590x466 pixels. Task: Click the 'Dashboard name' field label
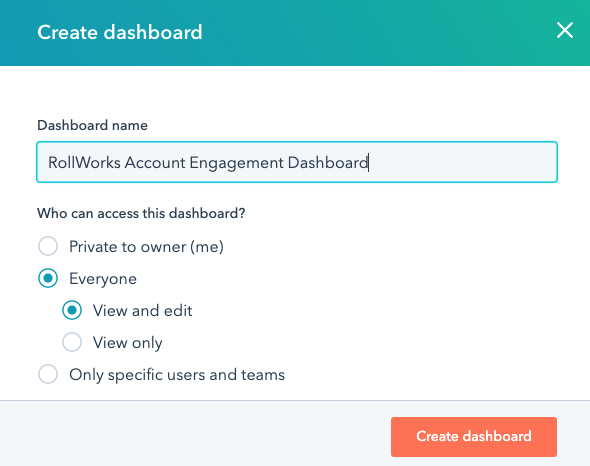point(92,125)
